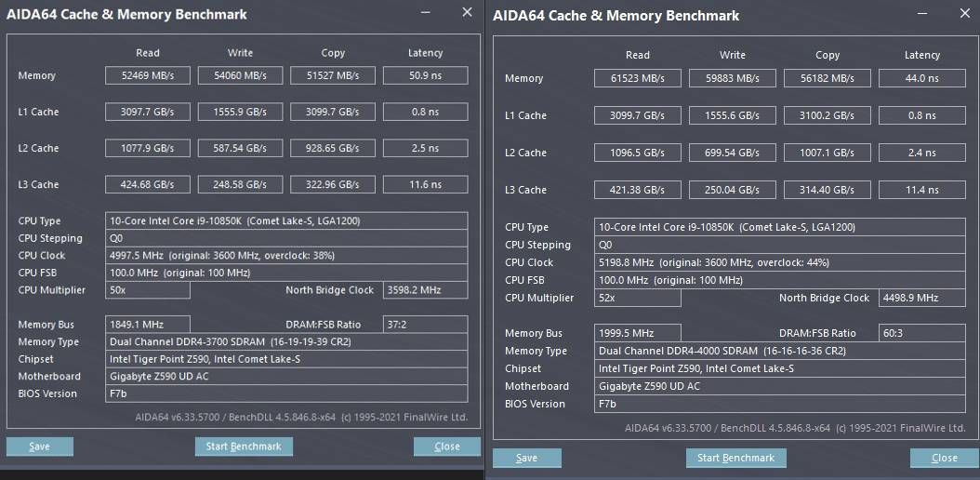Select L2 Cache Write 699.54 GB/s field
This screenshot has height=480, width=980.
tap(733, 153)
